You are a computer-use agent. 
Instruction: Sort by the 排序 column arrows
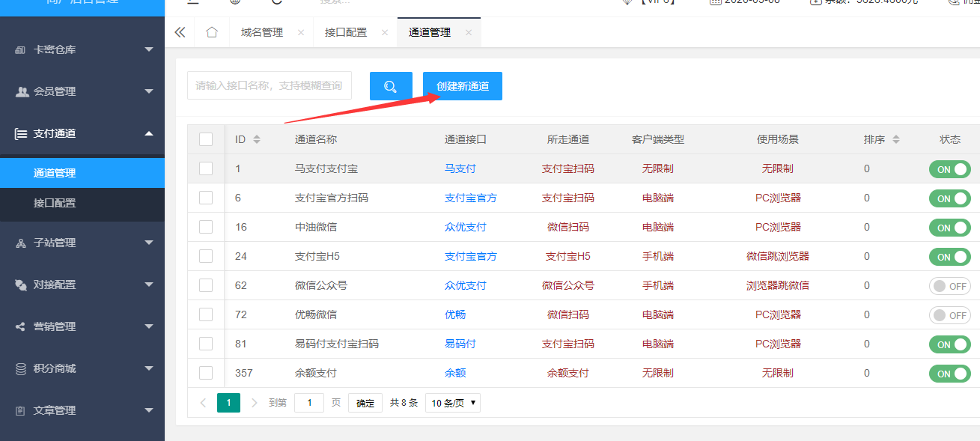[896, 139]
